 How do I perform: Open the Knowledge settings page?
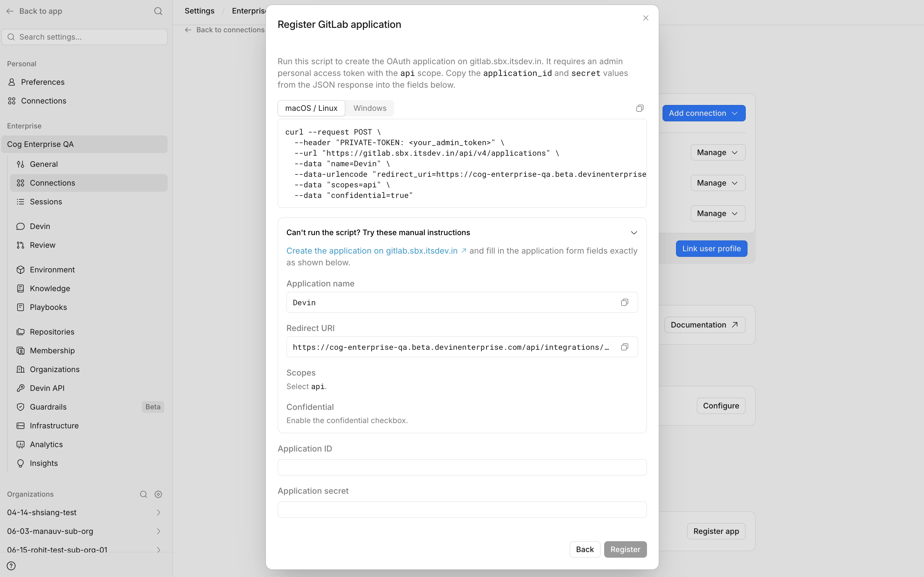(x=89, y=288)
